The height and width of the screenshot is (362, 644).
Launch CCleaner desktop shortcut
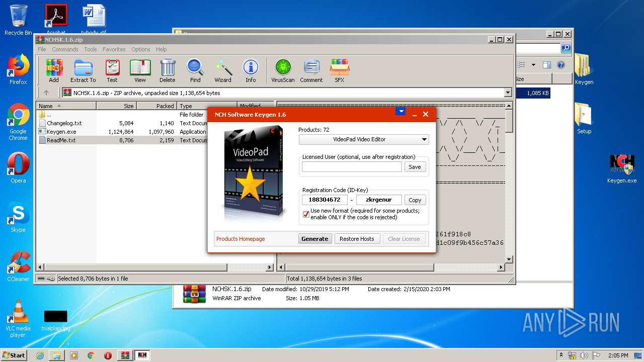coord(18,266)
